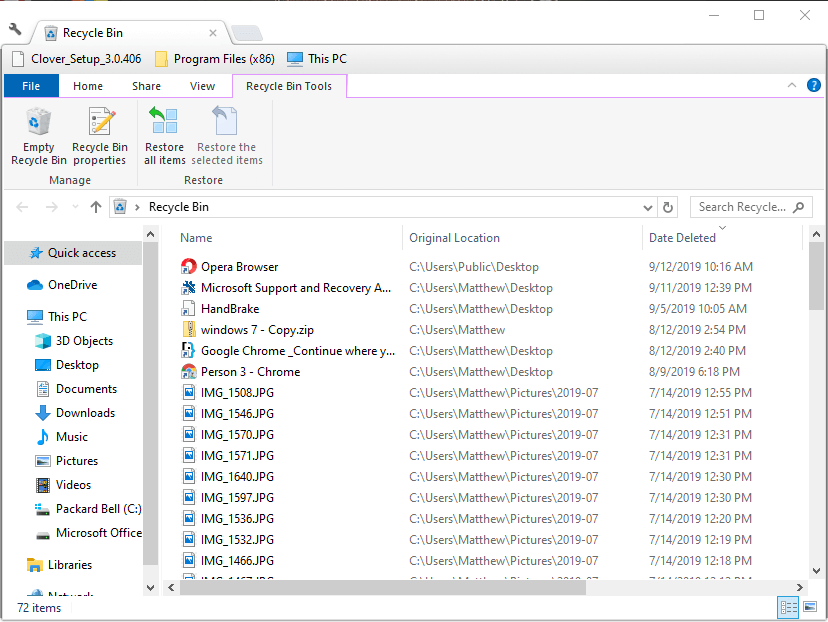828x622 pixels.
Task: Go up one folder level arrow
Action: pyautogui.click(x=96, y=207)
